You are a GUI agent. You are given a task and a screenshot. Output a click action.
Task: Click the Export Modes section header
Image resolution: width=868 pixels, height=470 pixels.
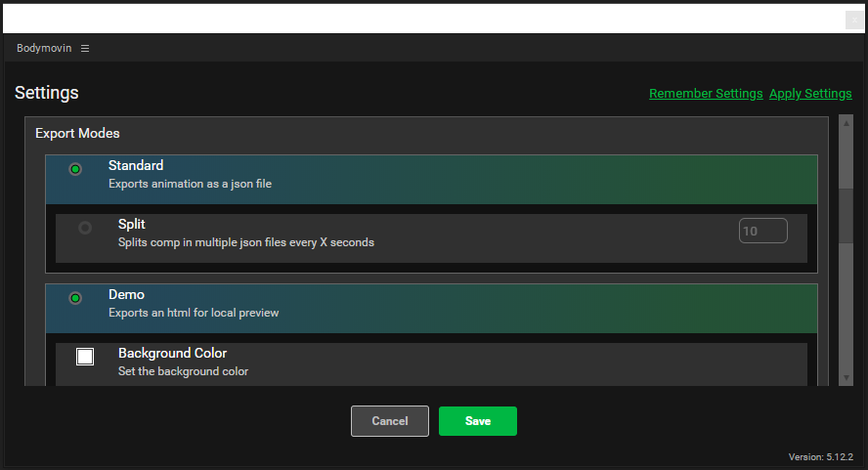pyautogui.click(x=77, y=133)
